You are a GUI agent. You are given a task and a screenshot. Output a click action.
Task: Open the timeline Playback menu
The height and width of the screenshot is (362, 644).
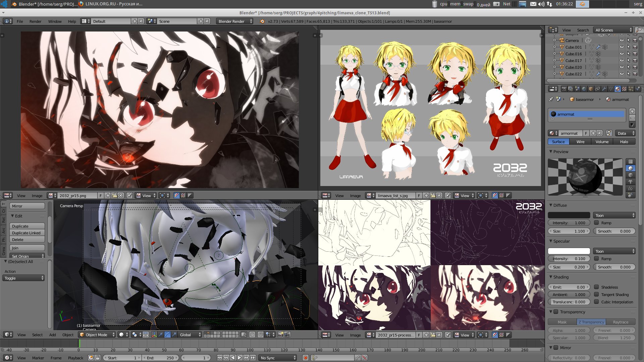pos(75,358)
